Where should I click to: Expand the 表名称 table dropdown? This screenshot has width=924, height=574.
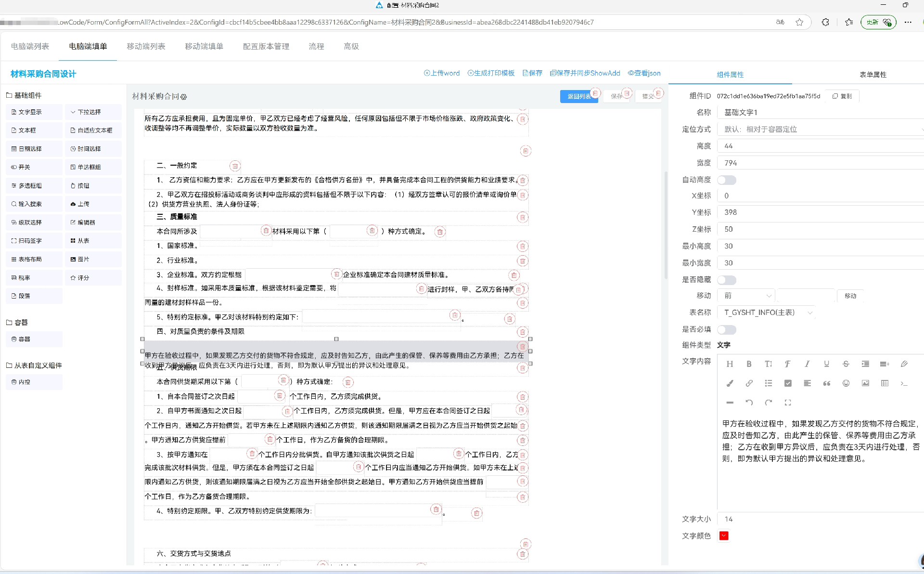[x=766, y=313]
